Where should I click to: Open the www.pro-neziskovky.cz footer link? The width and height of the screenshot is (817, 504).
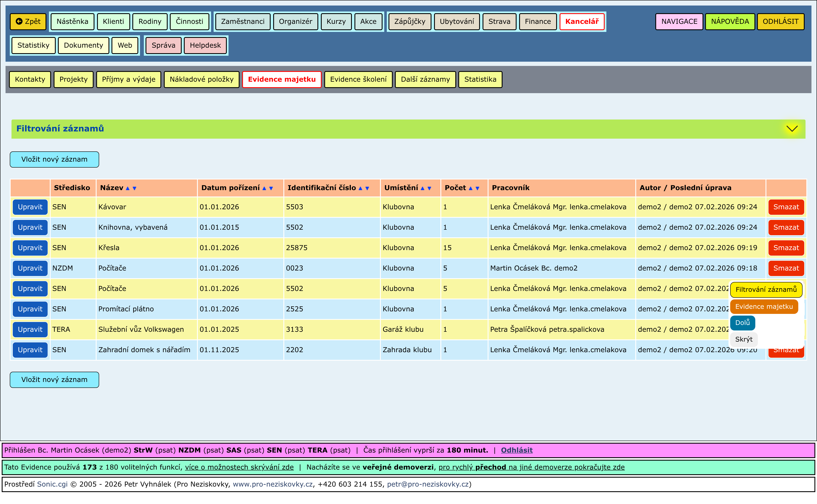273,484
